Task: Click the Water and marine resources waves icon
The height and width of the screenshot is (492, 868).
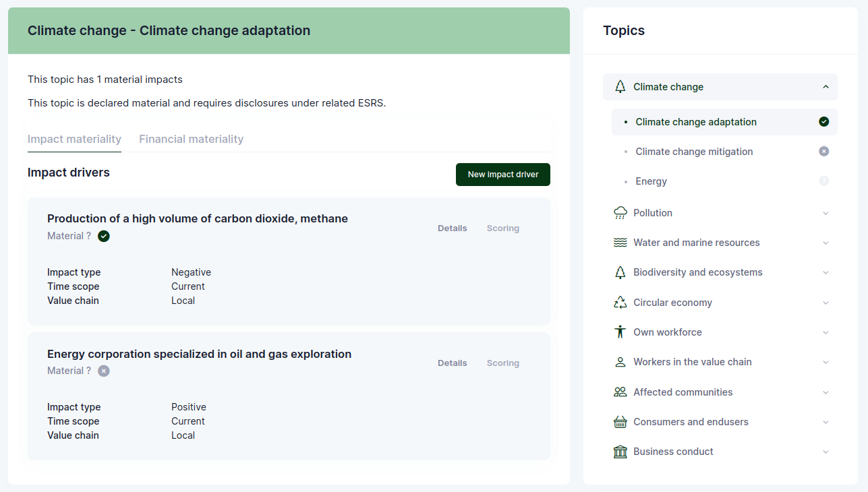Action: 620,243
